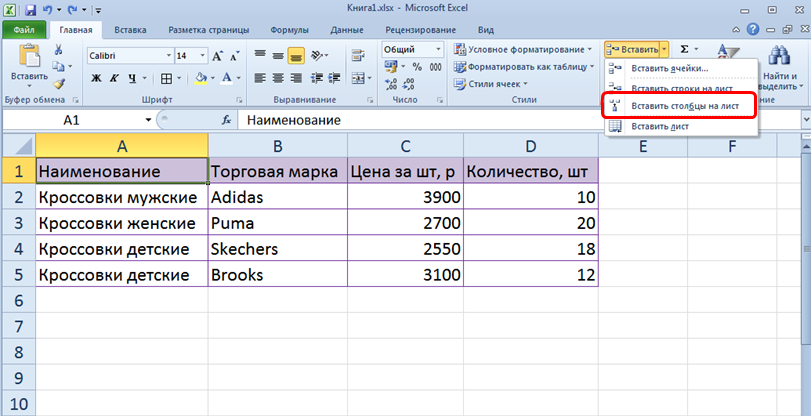Switch to the Формулы ribbon tab
812x416 pixels.
[x=287, y=31]
